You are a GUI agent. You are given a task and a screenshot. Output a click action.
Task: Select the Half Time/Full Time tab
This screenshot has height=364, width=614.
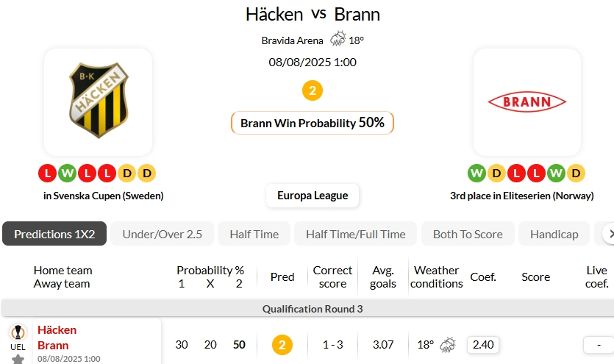click(x=355, y=234)
